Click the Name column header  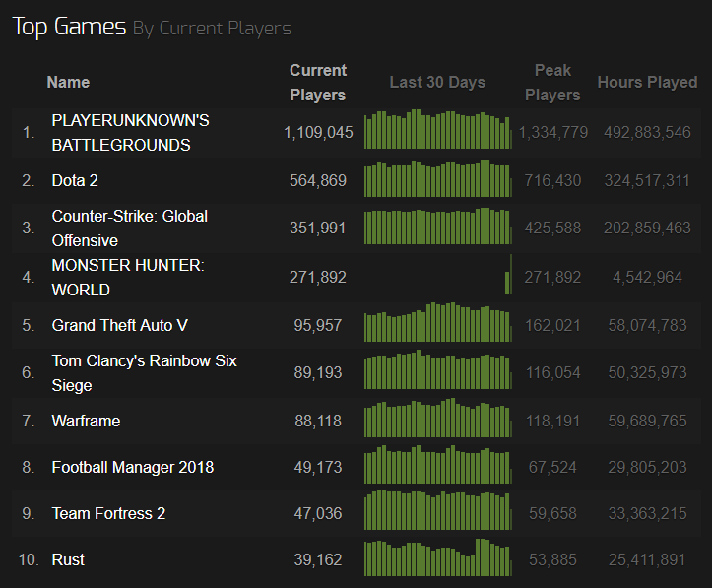(68, 83)
